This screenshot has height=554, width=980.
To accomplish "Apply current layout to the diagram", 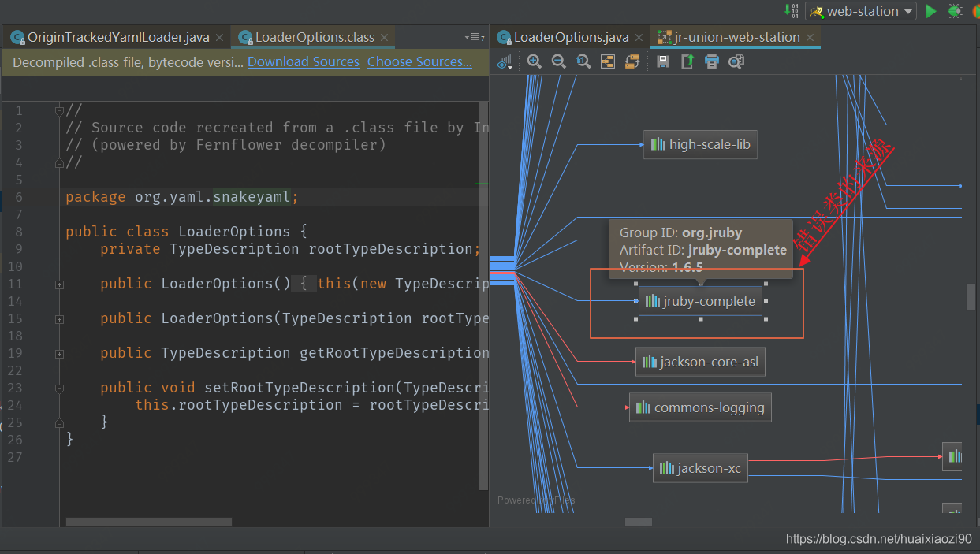I will pos(632,61).
